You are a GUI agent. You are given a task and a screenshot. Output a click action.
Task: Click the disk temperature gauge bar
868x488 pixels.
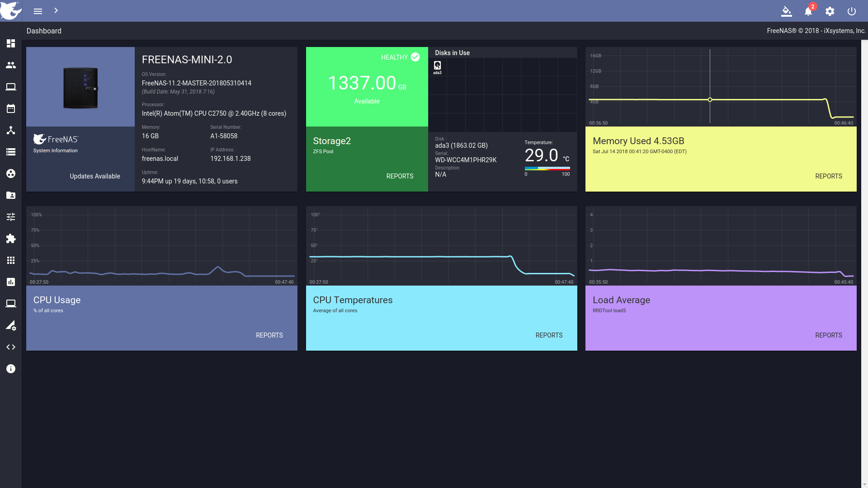tap(547, 169)
